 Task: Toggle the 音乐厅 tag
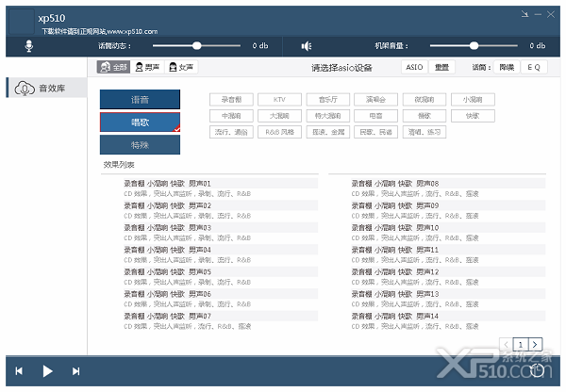[x=327, y=100]
